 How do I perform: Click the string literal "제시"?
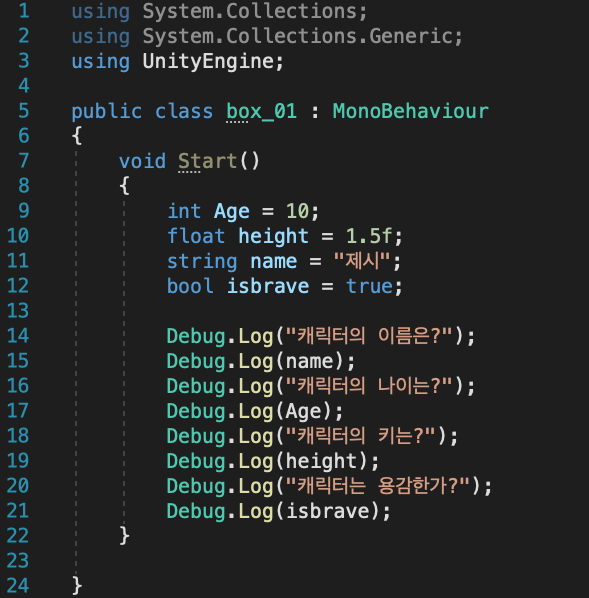click(x=362, y=261)
